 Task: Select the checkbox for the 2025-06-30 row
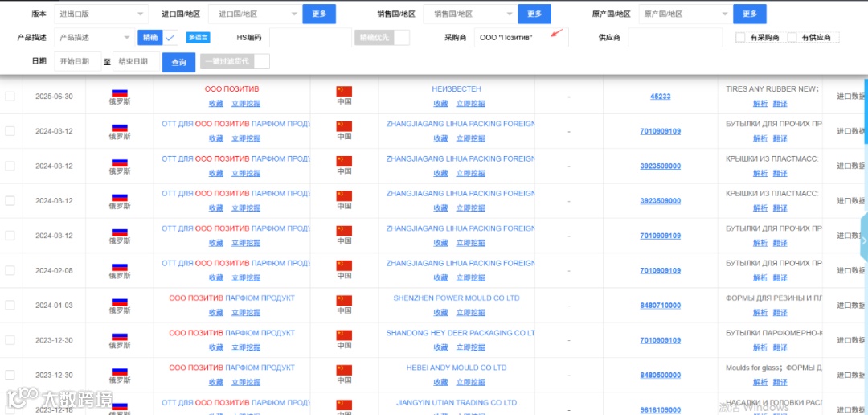[10, 97]
